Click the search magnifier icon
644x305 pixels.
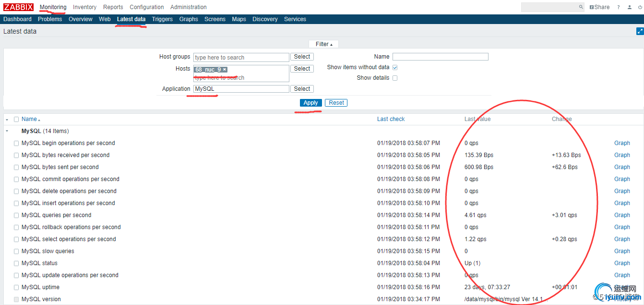point(581,7)
